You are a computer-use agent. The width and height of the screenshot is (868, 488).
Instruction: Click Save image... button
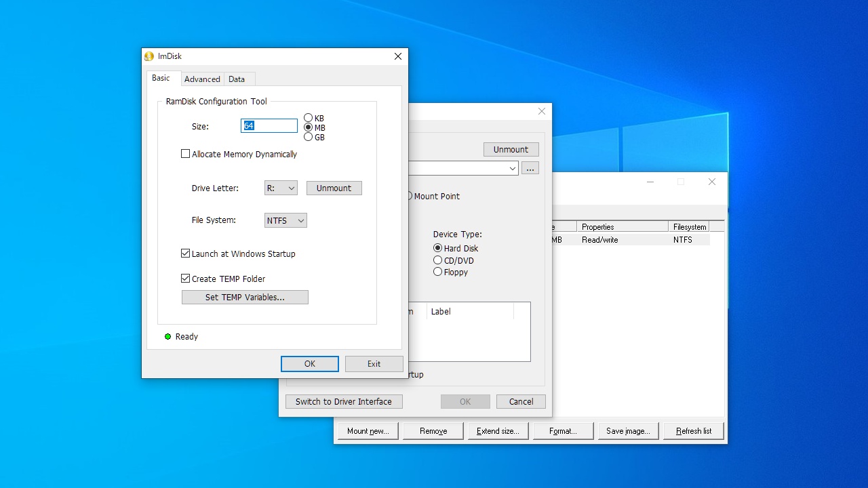pyautogui.click(x=628, y=431)
